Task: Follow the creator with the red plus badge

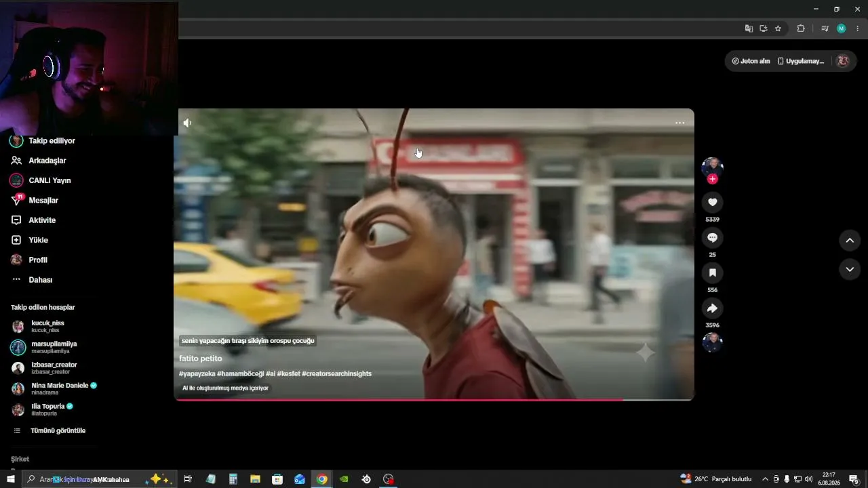Action: 712,179
